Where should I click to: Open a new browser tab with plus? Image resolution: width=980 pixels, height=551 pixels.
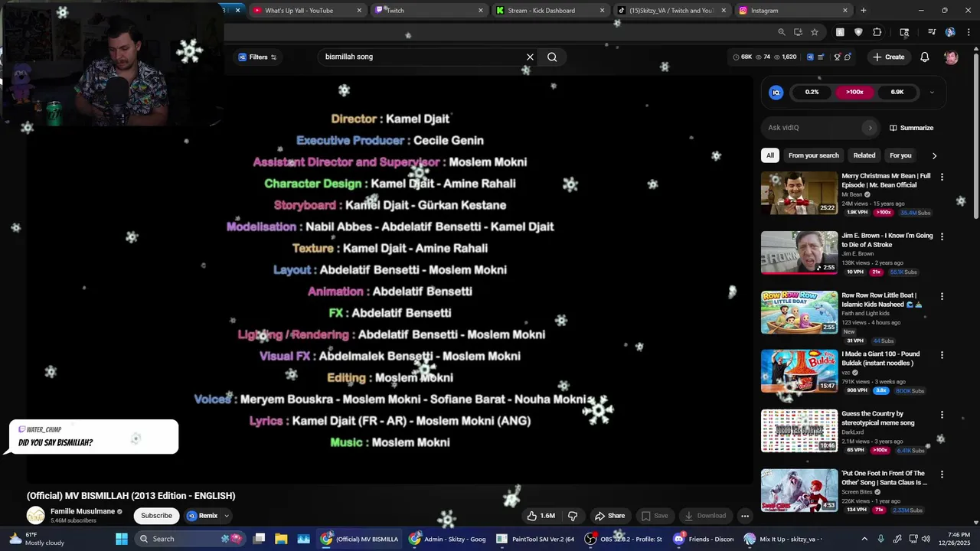(864, 11)
